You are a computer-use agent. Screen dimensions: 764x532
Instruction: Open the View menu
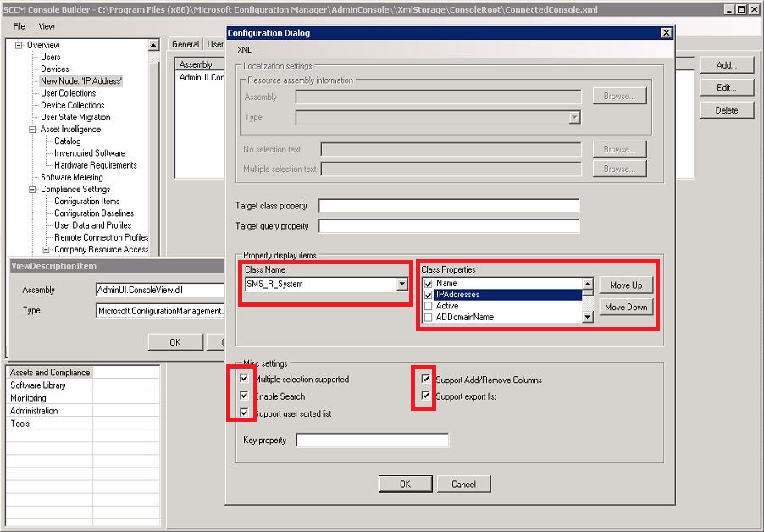coord(47,25)
